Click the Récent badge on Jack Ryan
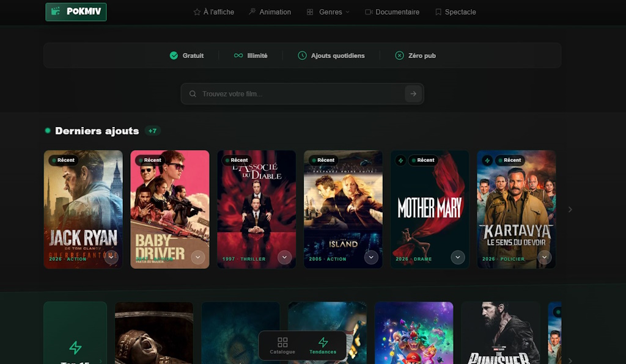Image resolution: width=626 pixels, height=364 pixels. pyautogui.click(x=64, y=160)
